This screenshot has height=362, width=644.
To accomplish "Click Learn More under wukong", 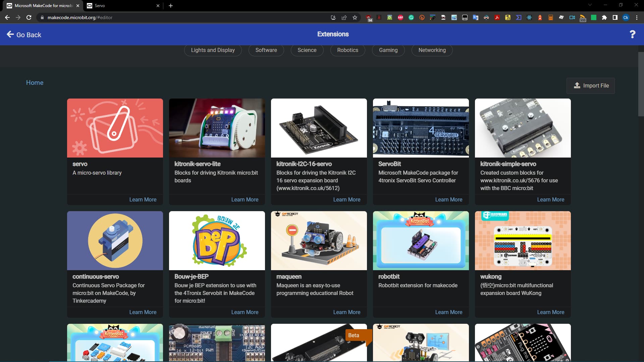I will click(551, 312).
